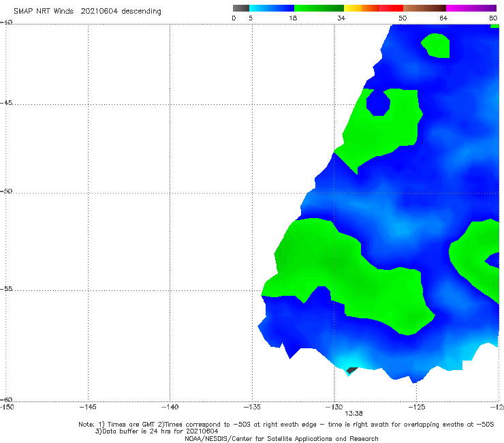Click the green 18-34 segment of color bar
The image size is (504, 443).
pos(319,8)
